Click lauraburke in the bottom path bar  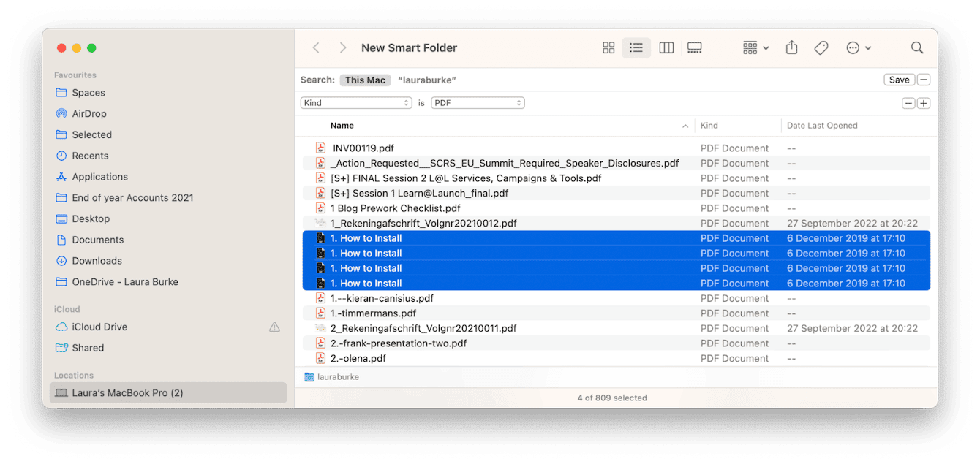click(338, 376)
